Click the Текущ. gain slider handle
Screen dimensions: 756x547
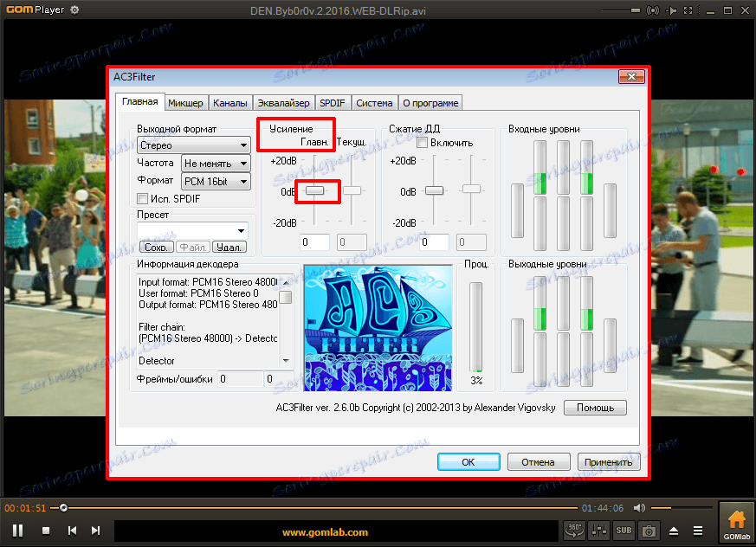click(352, 191)
